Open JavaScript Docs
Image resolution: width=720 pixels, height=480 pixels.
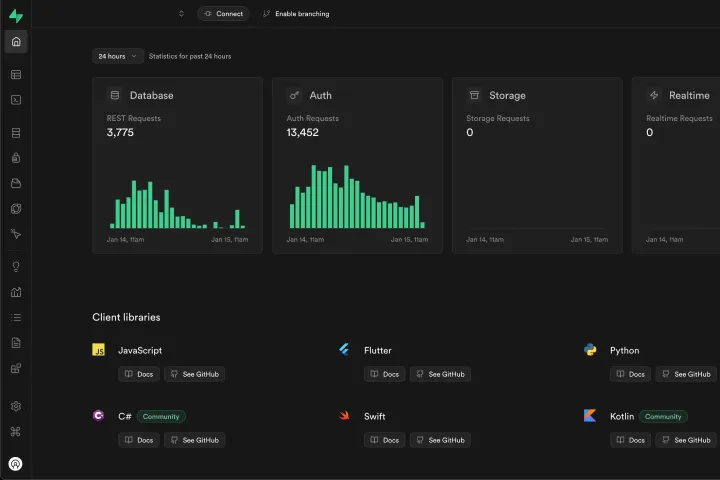click(139, 374)
